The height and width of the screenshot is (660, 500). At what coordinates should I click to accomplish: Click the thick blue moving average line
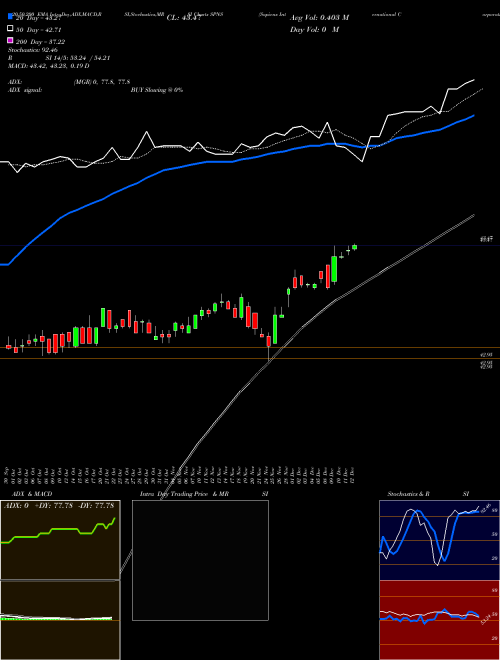point(236,161)
